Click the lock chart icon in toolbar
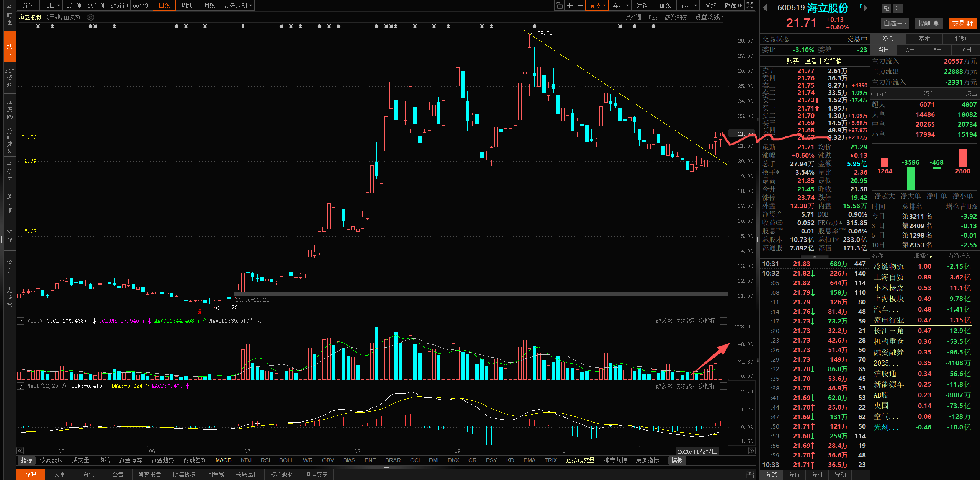 tap(560, 5)
